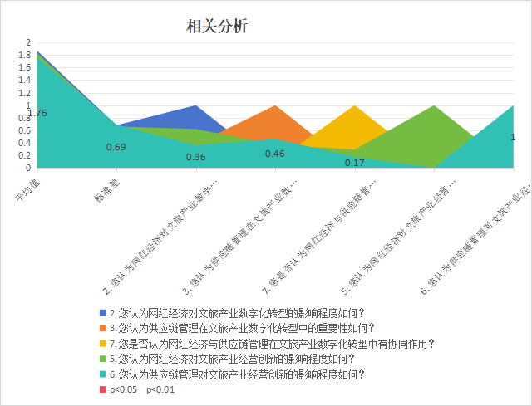Click the yellow legend swatch for question 7
The image size is (532, 406).
tap(103, 344)
